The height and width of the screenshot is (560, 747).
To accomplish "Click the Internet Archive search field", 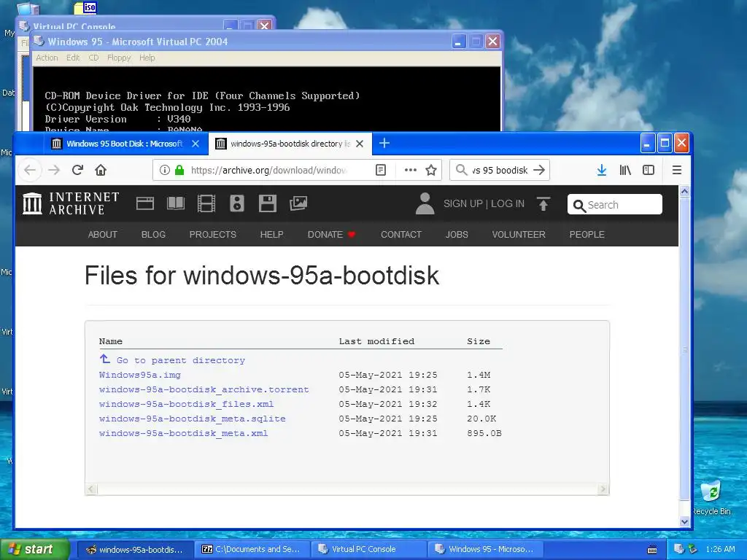I will click(614, 204).
